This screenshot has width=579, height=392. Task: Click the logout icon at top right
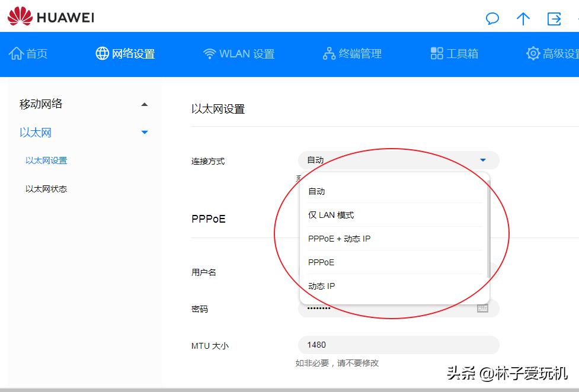554,20
